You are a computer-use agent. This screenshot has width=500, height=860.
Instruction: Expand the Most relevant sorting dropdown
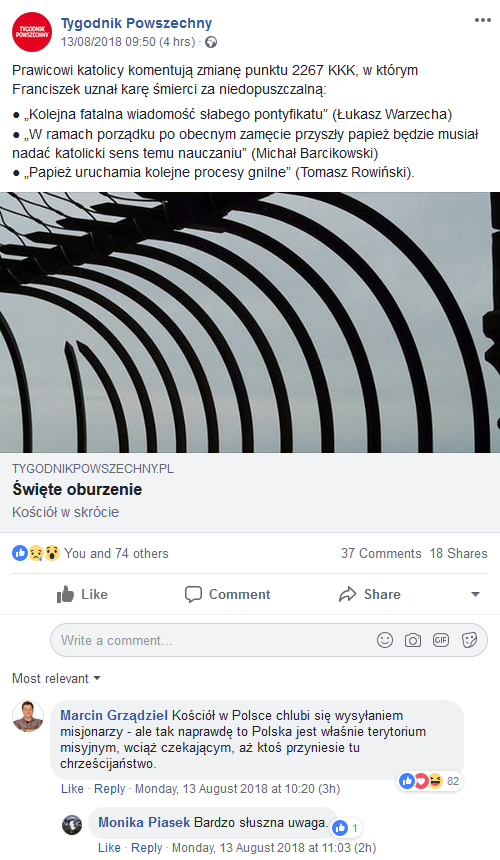56,678
